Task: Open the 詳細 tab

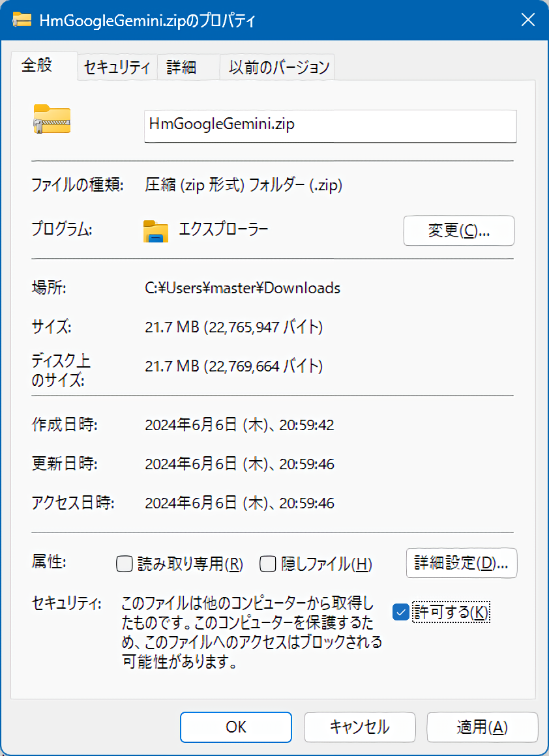Action: tap(181, 67)
